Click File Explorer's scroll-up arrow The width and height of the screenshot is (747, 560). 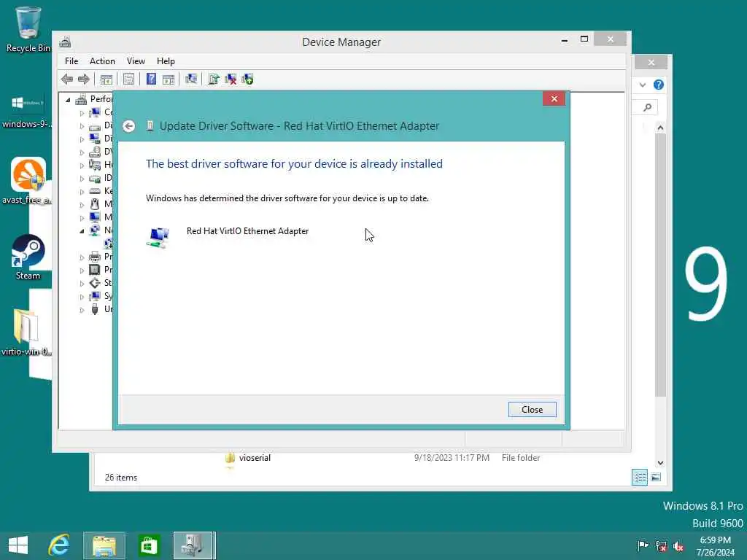click(660, 127)
